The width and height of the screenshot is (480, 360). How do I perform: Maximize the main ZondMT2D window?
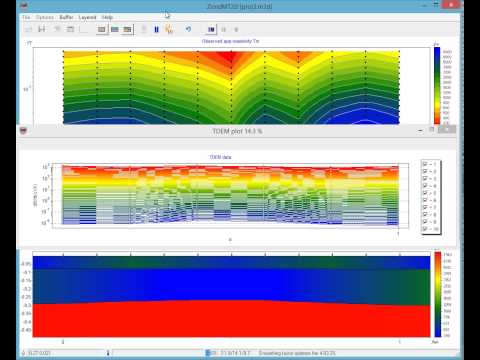point(436,4)
